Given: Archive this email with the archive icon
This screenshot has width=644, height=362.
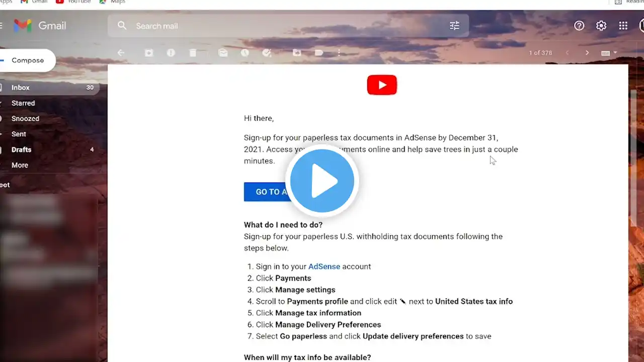Looking at the screenshot, I should click(149, 53).
